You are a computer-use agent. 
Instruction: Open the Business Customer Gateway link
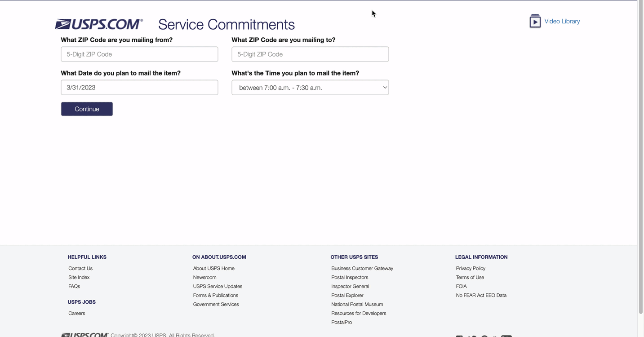(x=362, y=268)
